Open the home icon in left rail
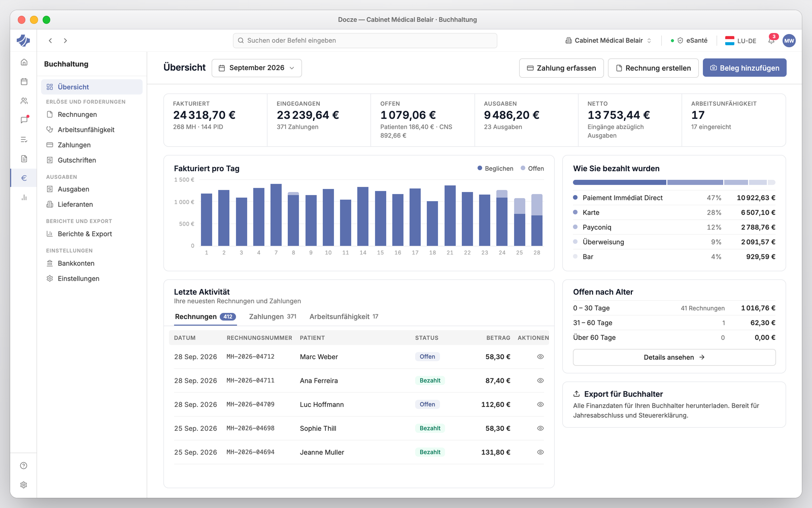812x508 pixels. (x=24, y=62)
